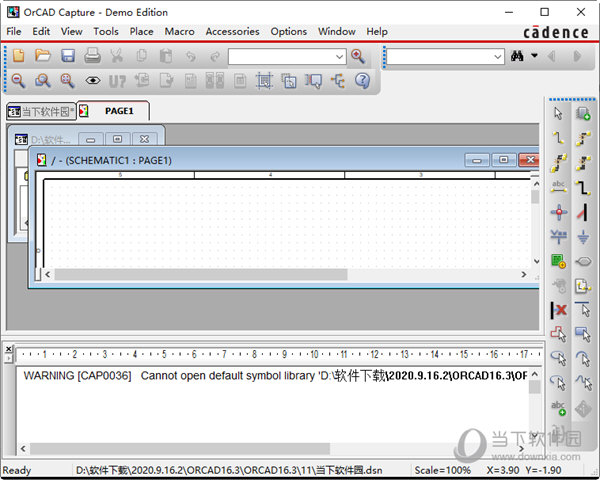The height and width of the screenshot is (480, 600).
Task: Select the Place Power (Vcc) tool
Action: coord(558,236)
